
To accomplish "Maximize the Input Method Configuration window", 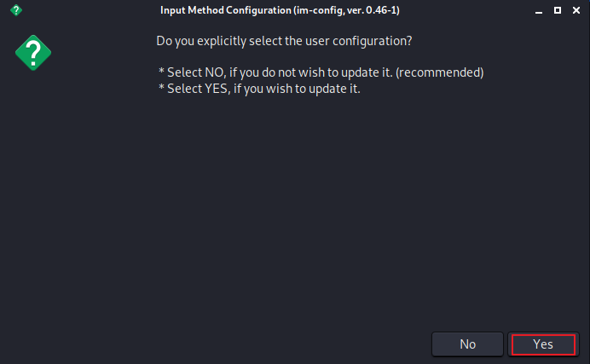I will 557,10.
